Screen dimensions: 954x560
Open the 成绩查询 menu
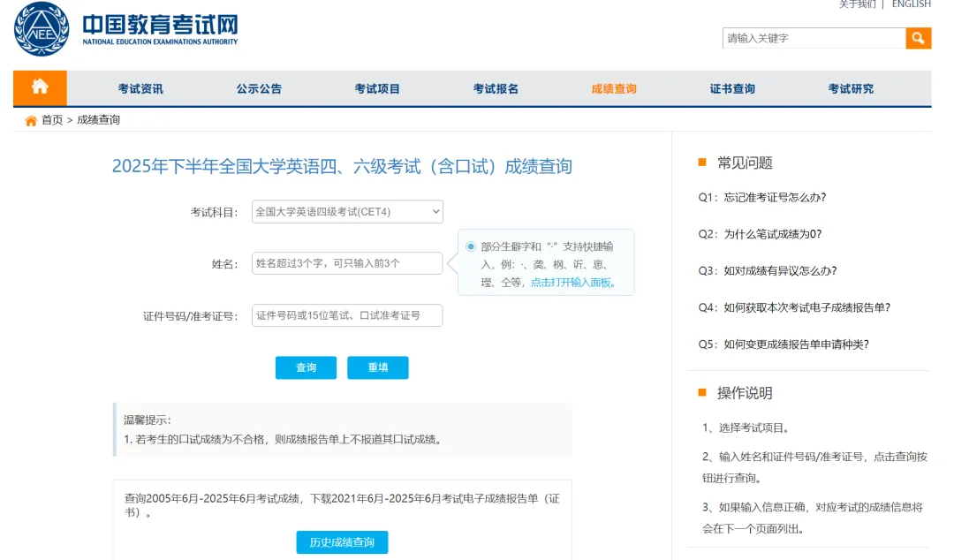(614, 89)
